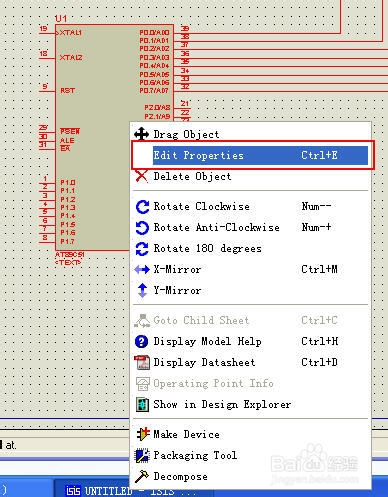
Task: Click the ALE pin label
Action: [67, 141]
